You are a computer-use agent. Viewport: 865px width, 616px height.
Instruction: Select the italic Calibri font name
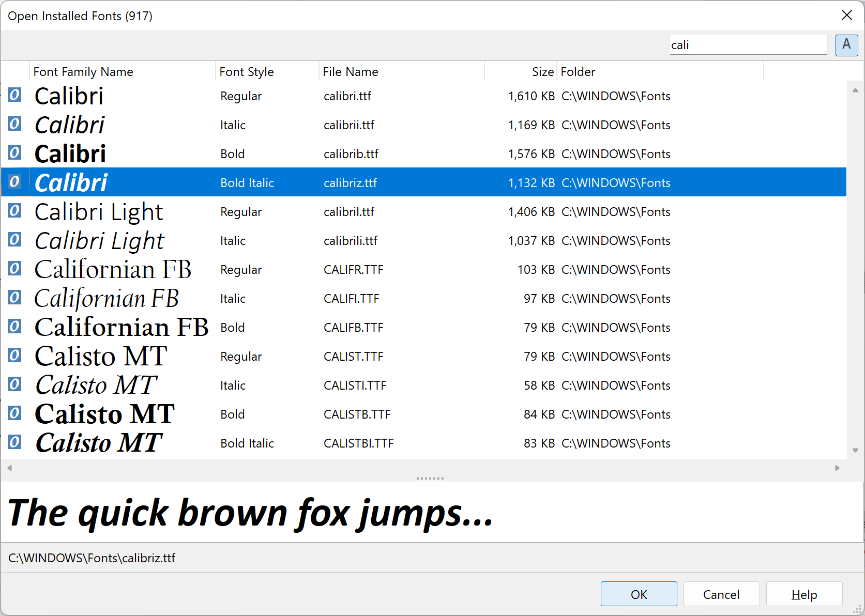69,125
